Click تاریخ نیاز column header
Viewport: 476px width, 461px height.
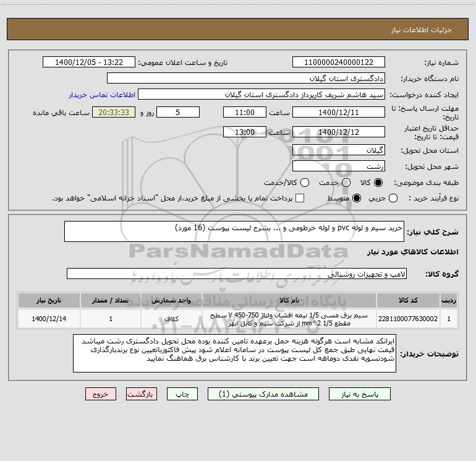pos(49,301)
